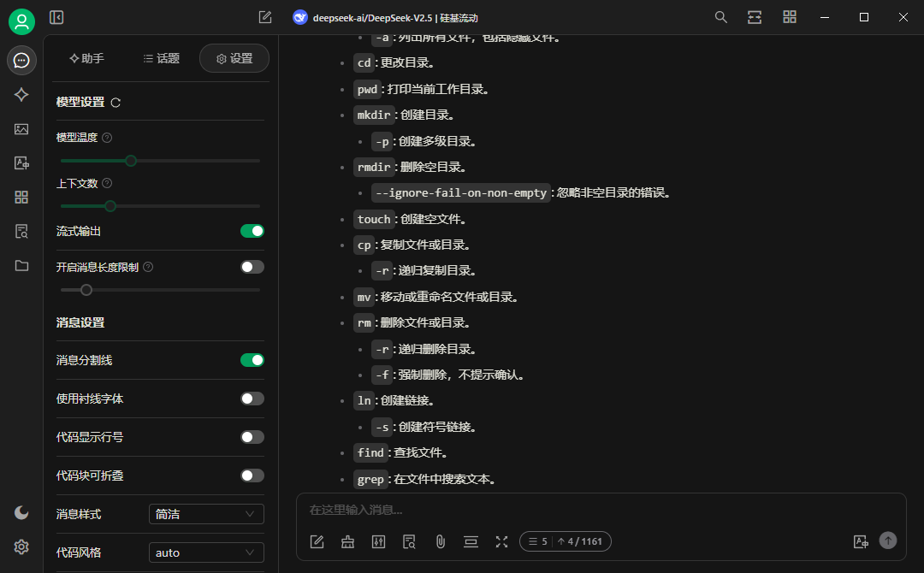The height and width of the screenshot is (573, 924).
Task: Select the 'find' code text
Action: pos(370,452)
